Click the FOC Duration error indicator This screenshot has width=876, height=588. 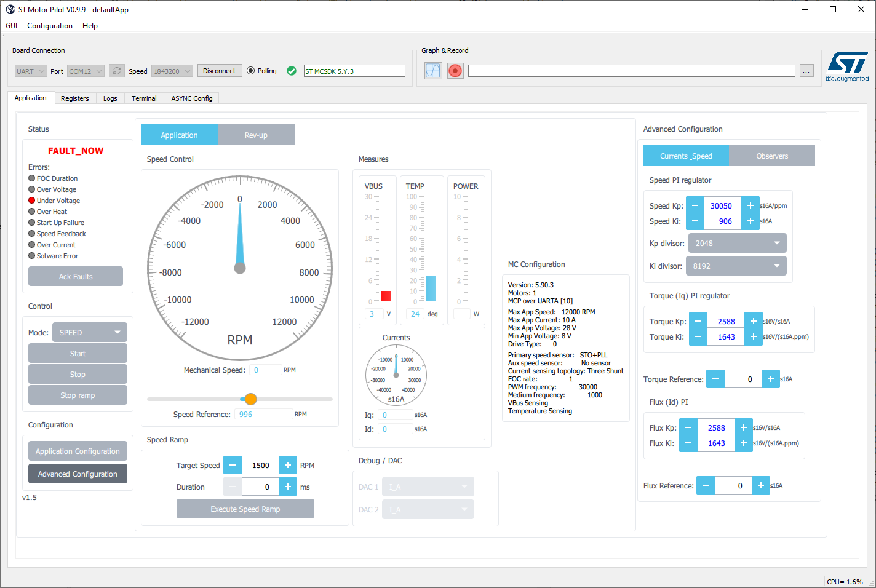click(x=31, y=178)
